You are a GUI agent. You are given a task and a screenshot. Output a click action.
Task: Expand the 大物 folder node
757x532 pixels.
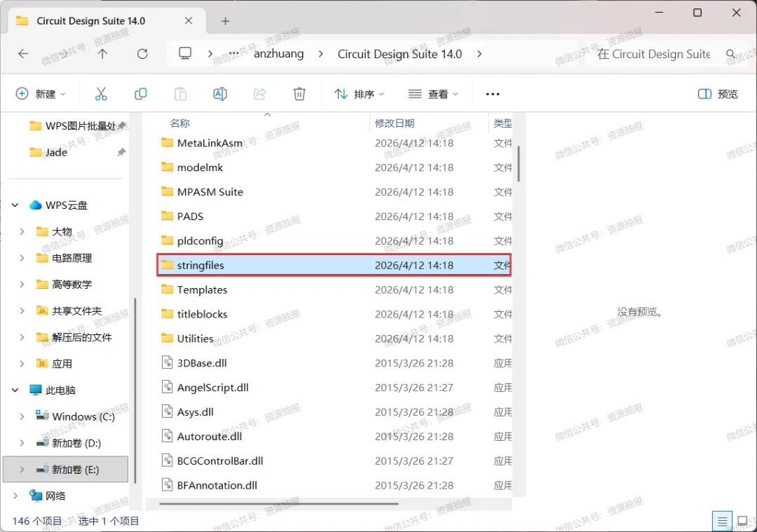point(22,232)
